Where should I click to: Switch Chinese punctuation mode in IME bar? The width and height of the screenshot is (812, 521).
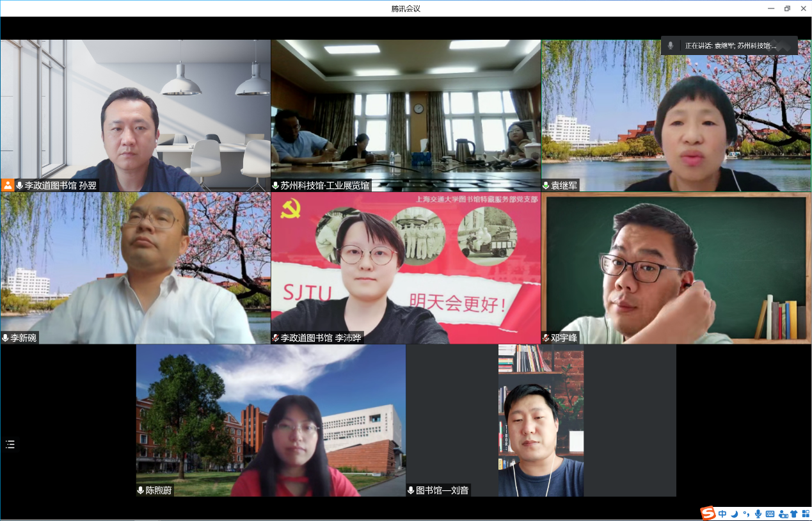pyautogui.click(x=746, y=513)
